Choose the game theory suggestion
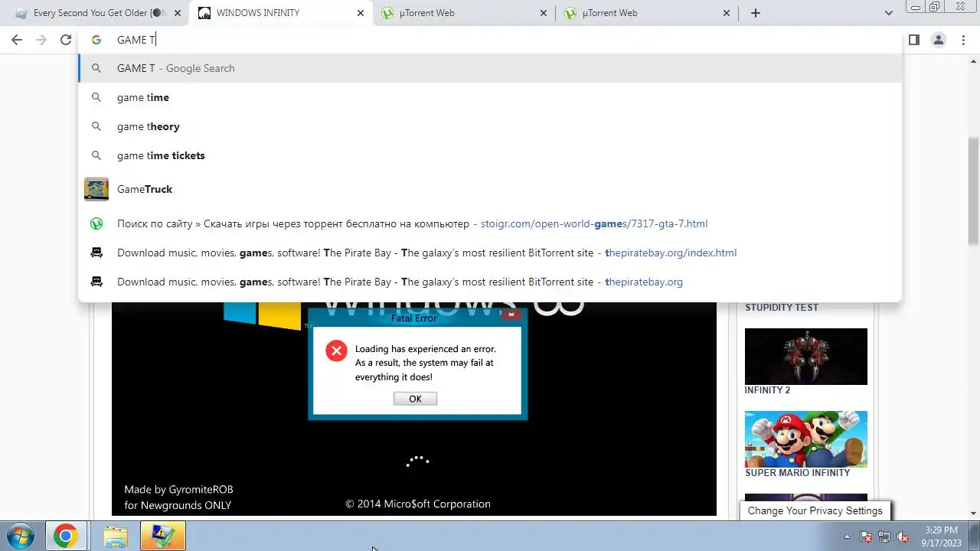The image size is (980, 551). pyautogui.click(x=490, y=126)
